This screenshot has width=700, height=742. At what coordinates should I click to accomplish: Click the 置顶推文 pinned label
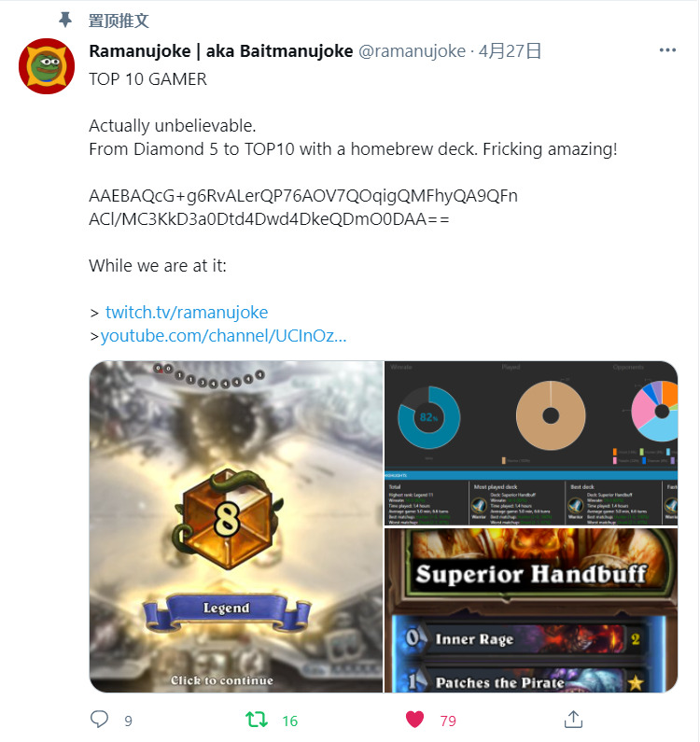point(119,21)
